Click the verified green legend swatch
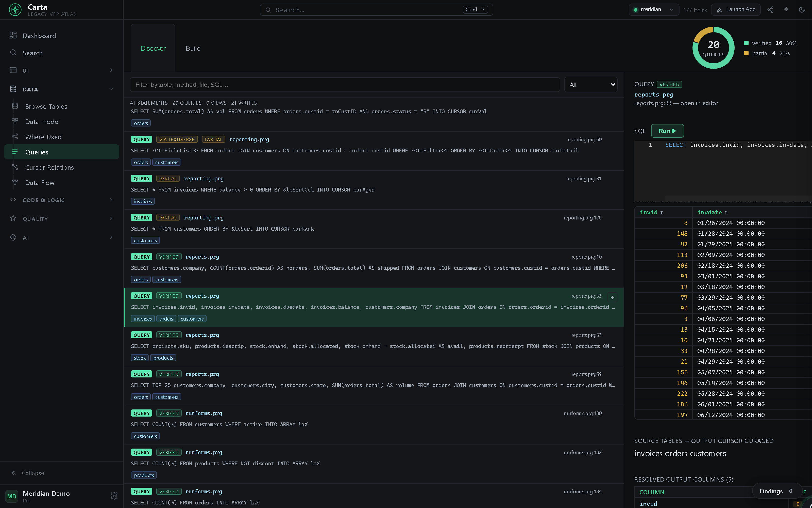The width and height of the screenshot is (812, 508). 746,43
